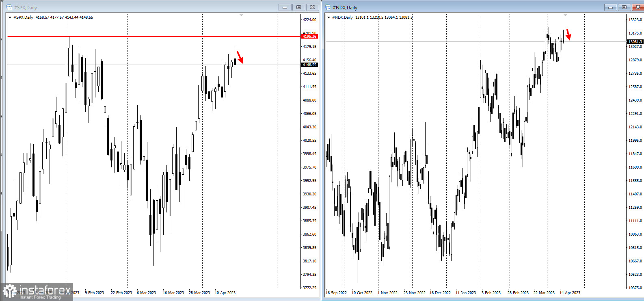The height and width of the screenshot is (301, 644).
Task: Click the 3 Feb 2023 date label
Action: [491, 293]
